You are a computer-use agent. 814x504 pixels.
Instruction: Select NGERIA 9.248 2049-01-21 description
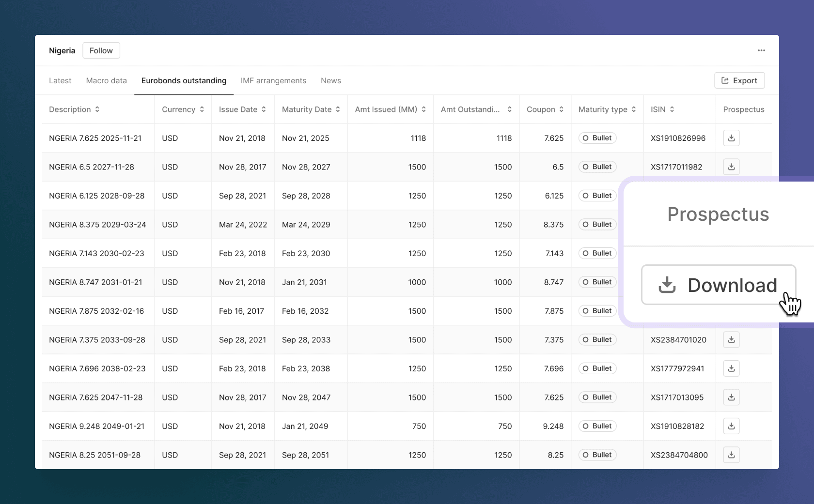(97, 426)
